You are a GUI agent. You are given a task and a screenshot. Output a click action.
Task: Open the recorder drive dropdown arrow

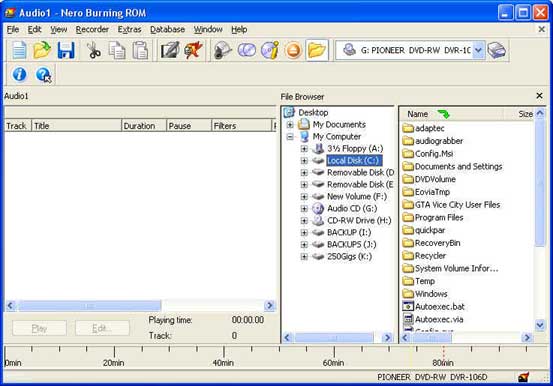(478, 50)
